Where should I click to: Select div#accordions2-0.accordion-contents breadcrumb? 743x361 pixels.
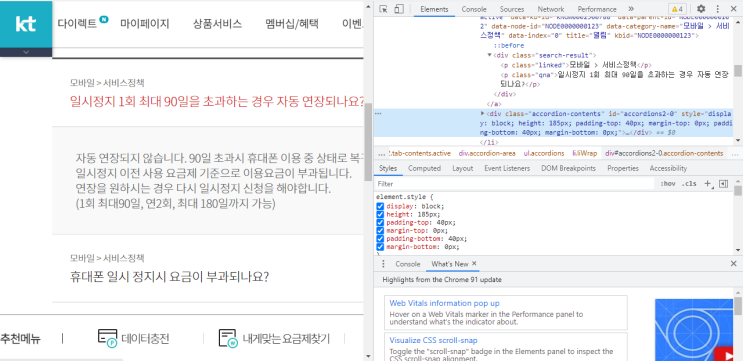coord(663,153)
